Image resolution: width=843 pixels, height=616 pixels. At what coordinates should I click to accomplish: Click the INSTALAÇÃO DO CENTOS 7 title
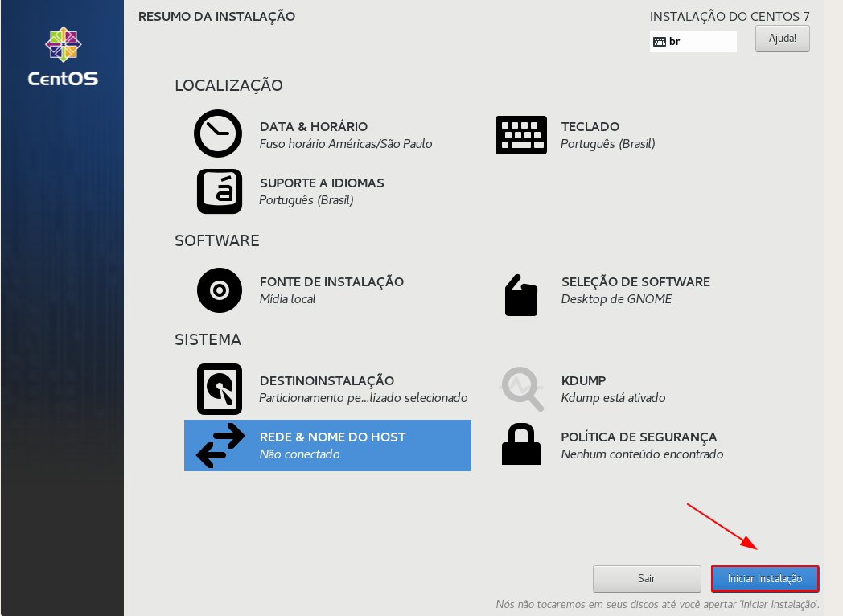click(730, 17)
